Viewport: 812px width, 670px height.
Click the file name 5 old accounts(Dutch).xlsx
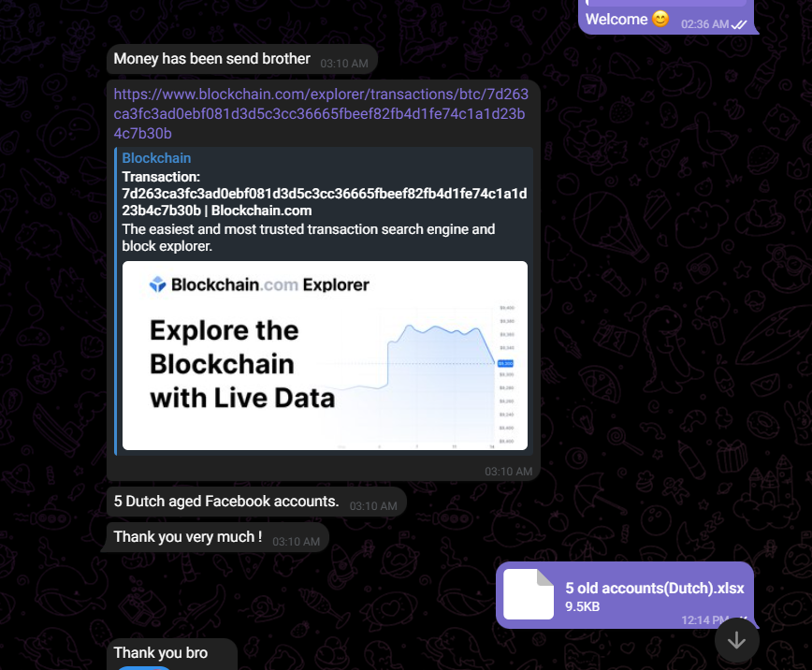(655, 589)
